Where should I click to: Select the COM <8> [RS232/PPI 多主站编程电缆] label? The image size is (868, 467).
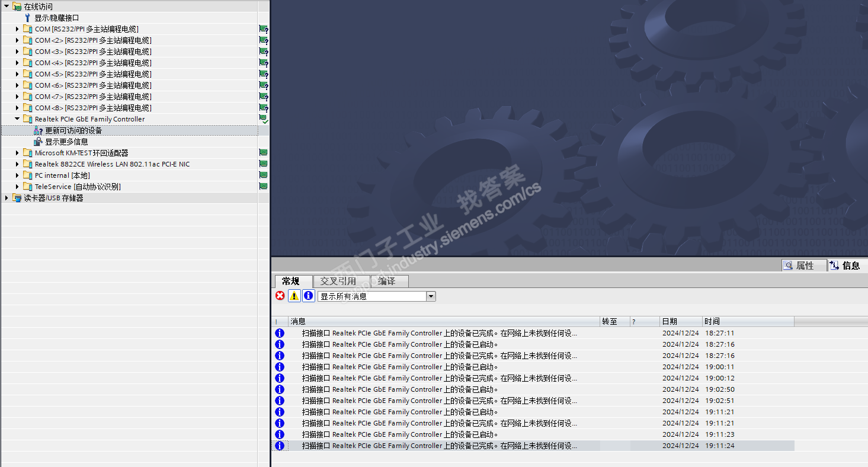pyautogui.click(x=93, y=108)
